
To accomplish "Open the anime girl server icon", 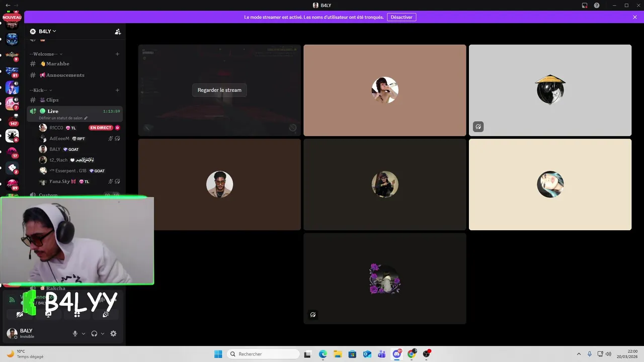I will (x=12, y=87).
